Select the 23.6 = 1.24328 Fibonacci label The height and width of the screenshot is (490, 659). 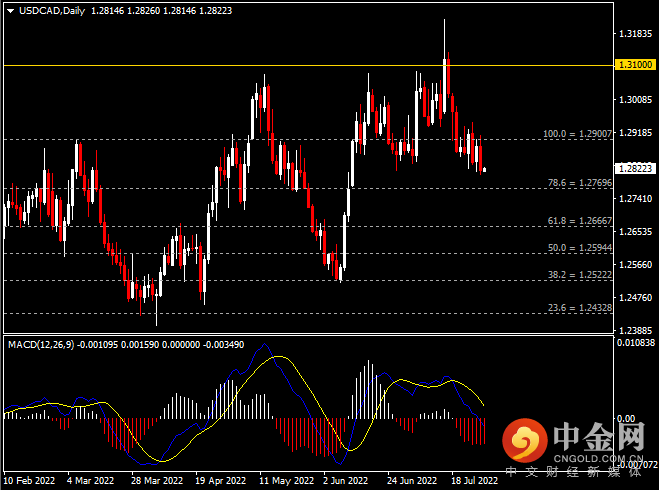pos(580,308)
